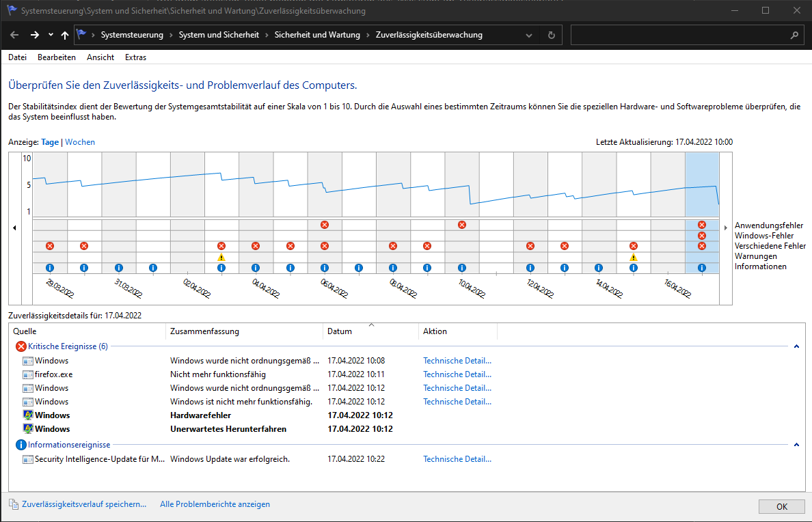Click the information icon for 04.04.2022
This screenshot has width=812, height=522.
(x=256, y=268)
